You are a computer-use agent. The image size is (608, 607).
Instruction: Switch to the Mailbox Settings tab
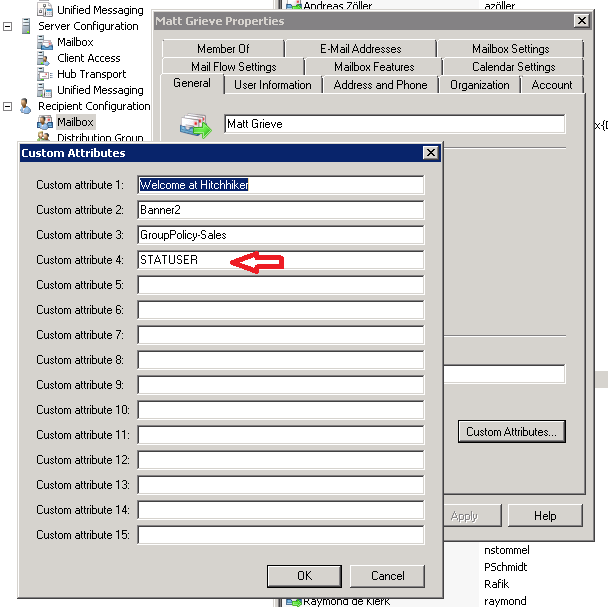pos(510,49)
